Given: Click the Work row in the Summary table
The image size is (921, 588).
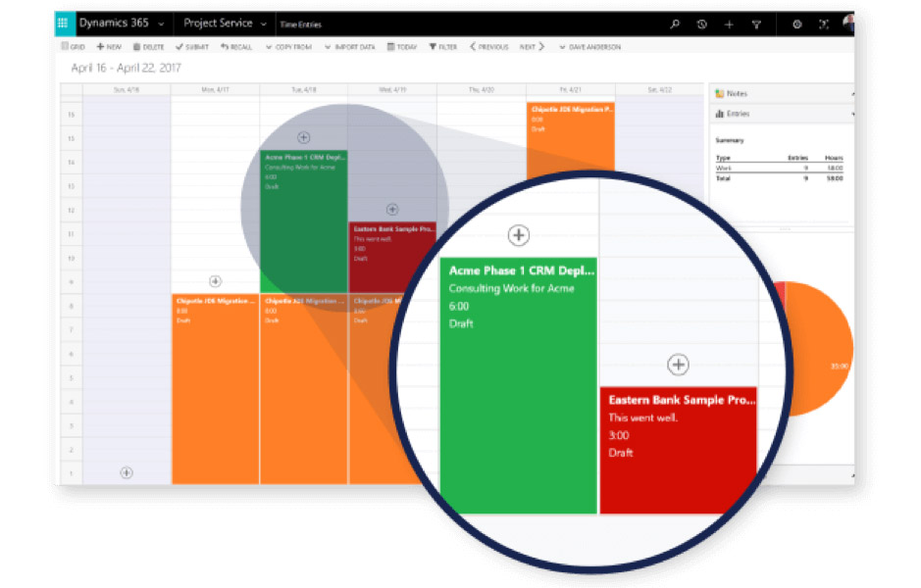Looking at the screenshot, I should pyautogui.click(x=780, y=168).
